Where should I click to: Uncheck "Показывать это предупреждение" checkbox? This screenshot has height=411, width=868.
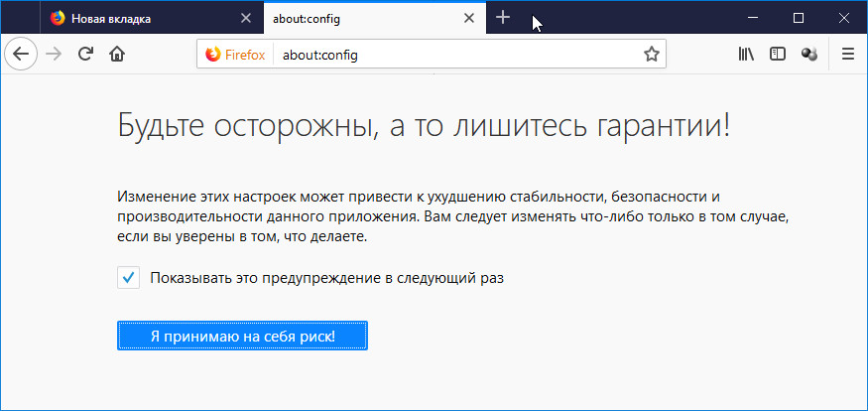click(x=128, y=278)
